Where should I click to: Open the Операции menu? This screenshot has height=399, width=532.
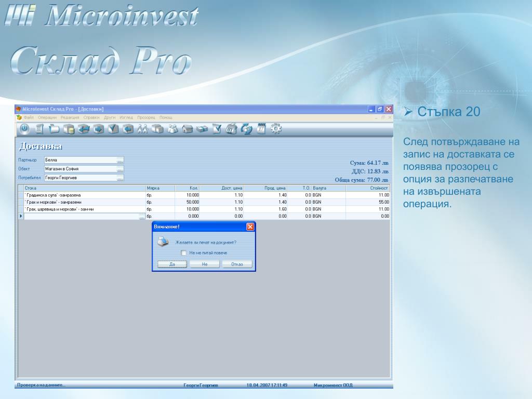47,117
